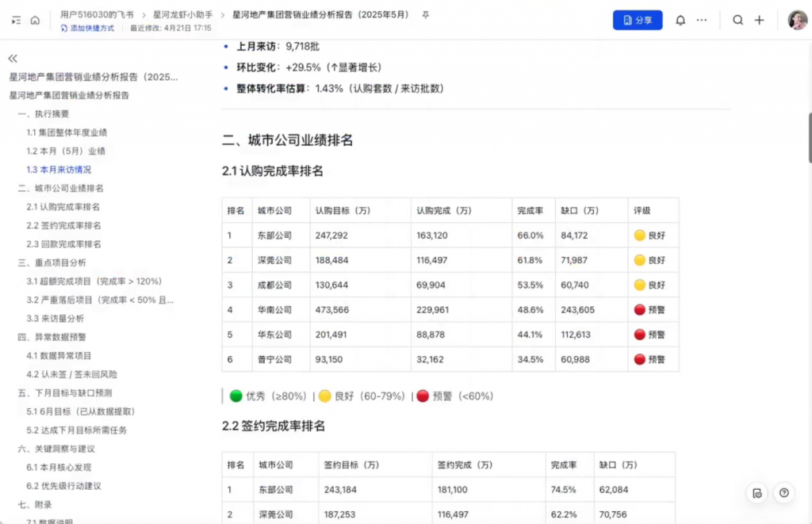Jump to outline item 二、城市公司业绩排名

(x=60, y=189)
